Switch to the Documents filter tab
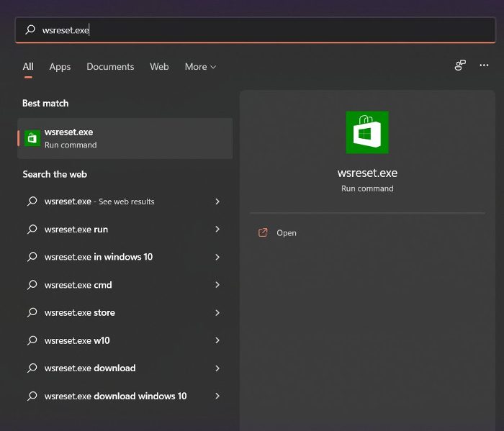Viewport: 504px width, 431px height. click(110, 67)
